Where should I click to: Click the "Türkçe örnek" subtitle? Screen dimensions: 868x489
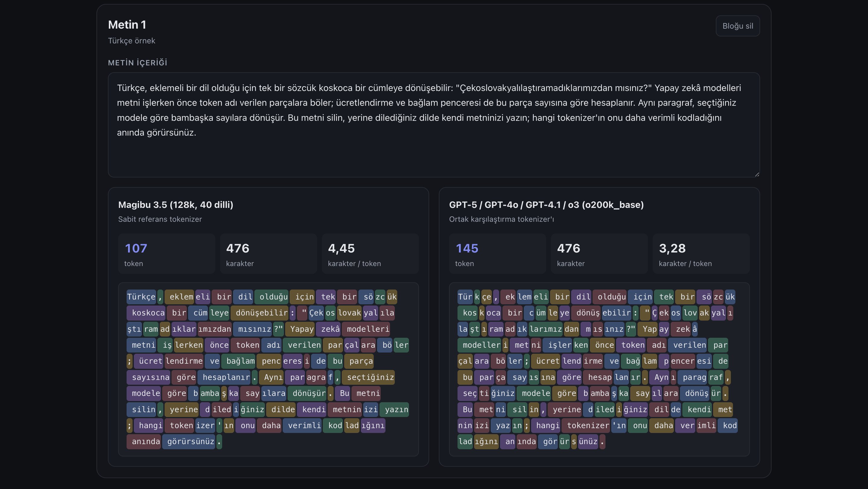point(131,41)
